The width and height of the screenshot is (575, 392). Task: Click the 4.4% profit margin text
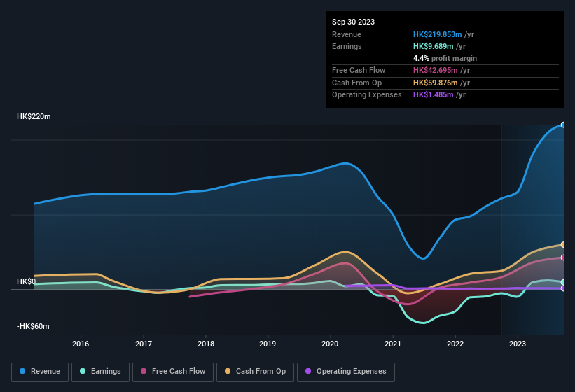click(445, 58)
